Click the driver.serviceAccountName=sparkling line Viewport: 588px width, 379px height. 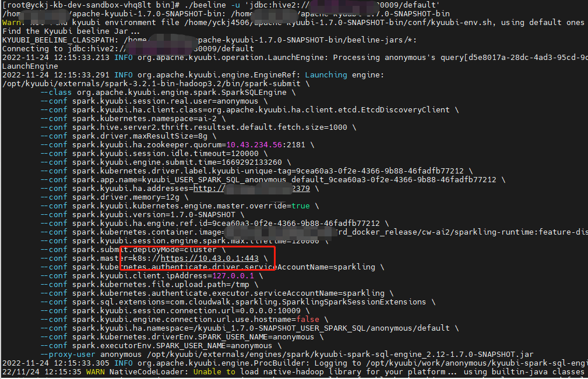pyautogui.click(x=212, y=267)
